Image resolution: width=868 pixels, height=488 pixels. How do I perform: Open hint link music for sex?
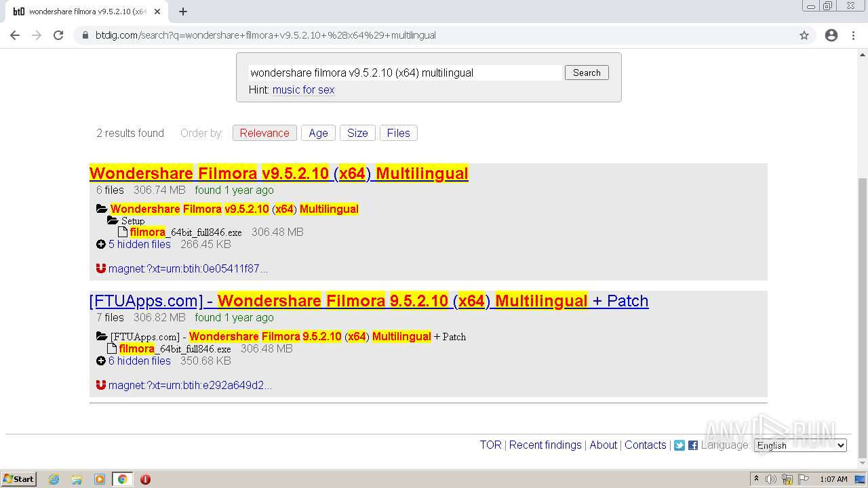click(x=303, y=89)
